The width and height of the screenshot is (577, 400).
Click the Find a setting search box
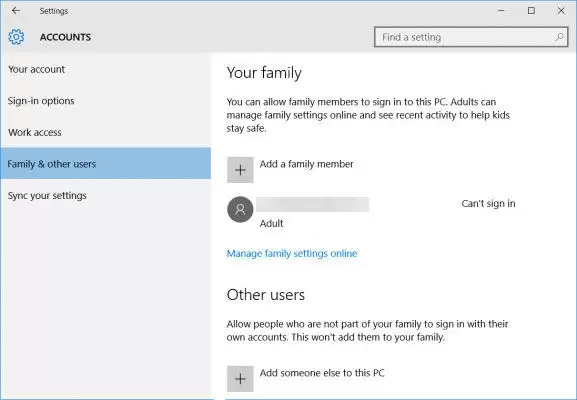click(471, 37)
